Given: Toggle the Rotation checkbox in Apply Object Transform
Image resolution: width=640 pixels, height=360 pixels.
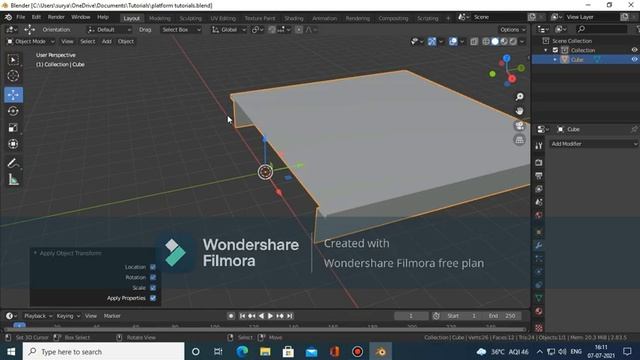Looking at the screenshot, I should [153, 277].
